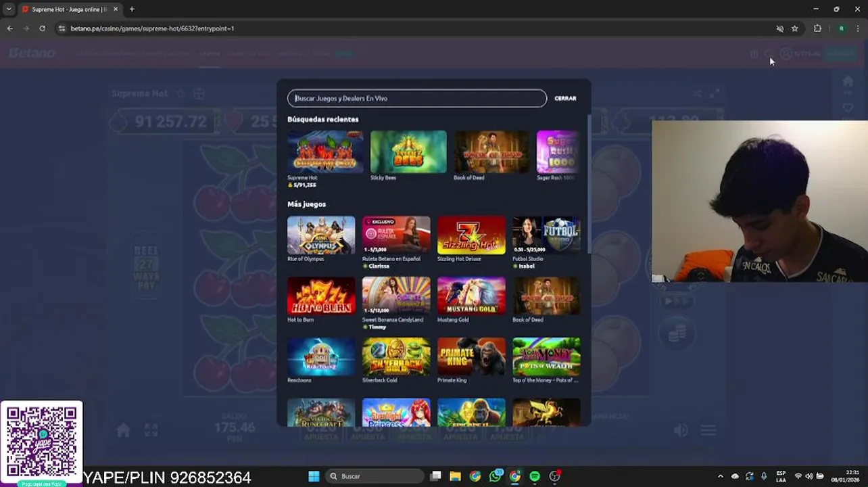Bookmark this page with the star icon

[795, 28]
